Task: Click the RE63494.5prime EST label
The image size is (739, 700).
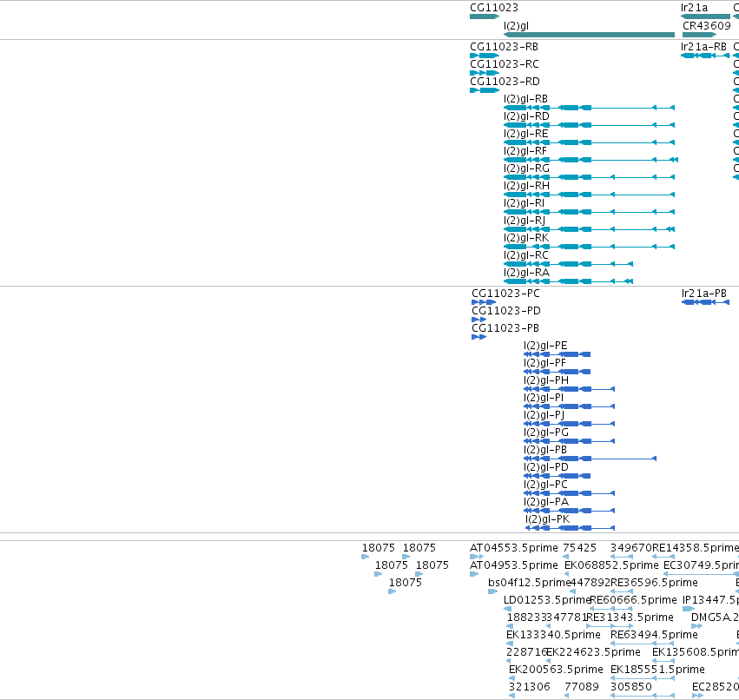Action: coord(654,635)
